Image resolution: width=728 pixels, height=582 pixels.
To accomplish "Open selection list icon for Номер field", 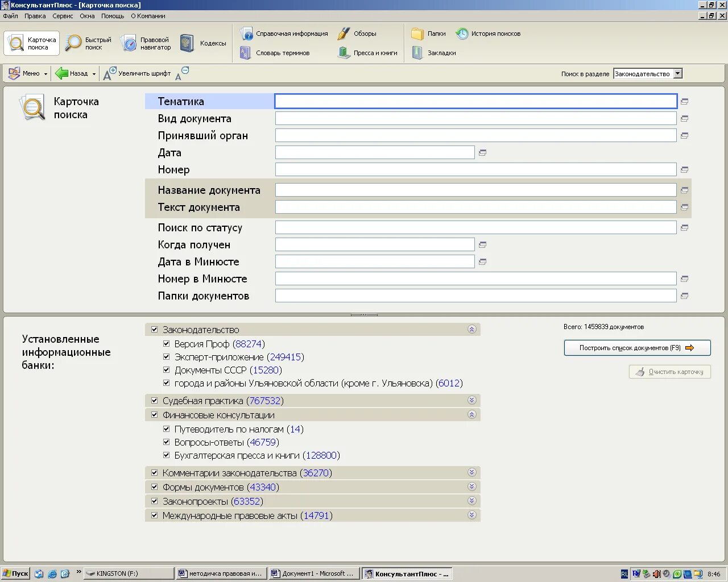I will (684, 169).
